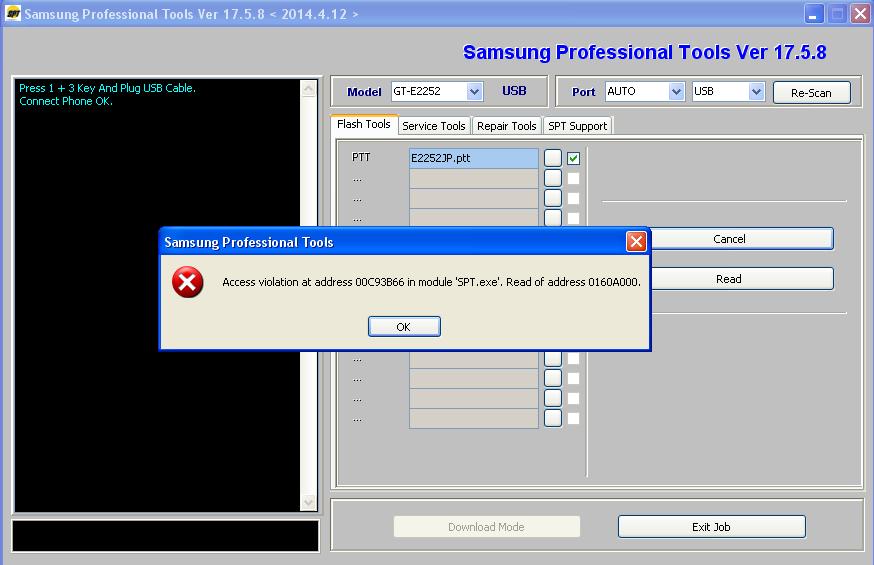
Task: Click the SPT icon in title bar
Action: point(12,13)
